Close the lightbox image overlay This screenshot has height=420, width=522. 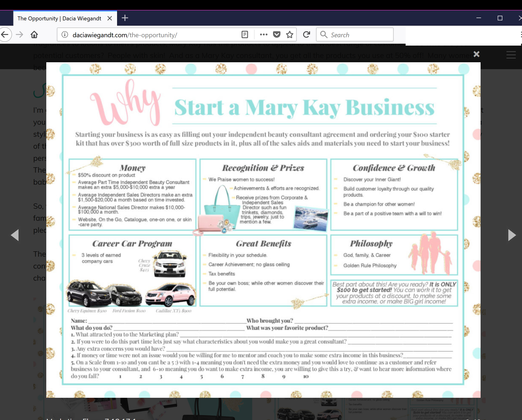[476, 54]
